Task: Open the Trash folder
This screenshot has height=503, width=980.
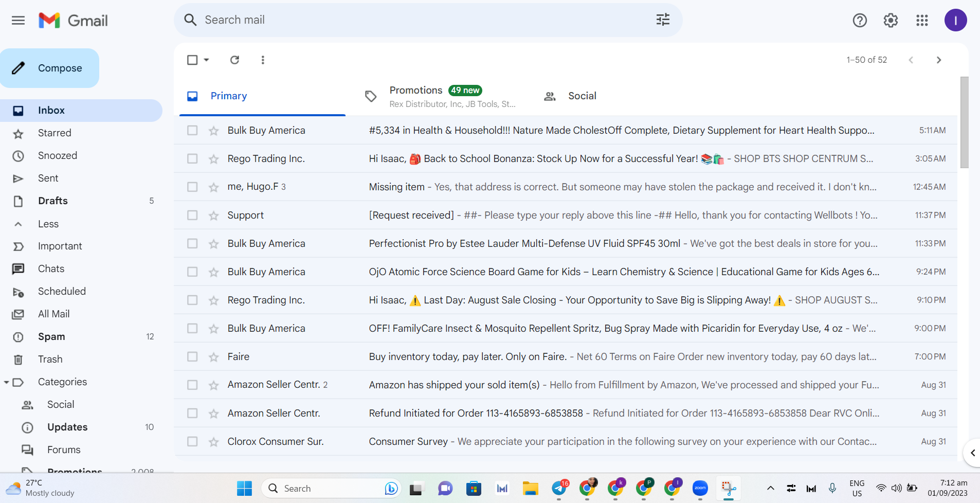Action: click(x=81, y=360)
